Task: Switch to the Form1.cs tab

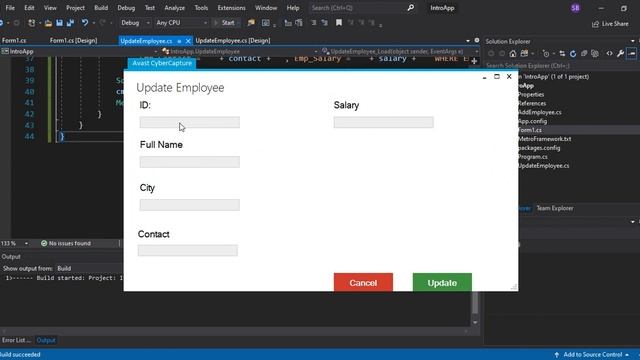Action: [x=14, y=40]
